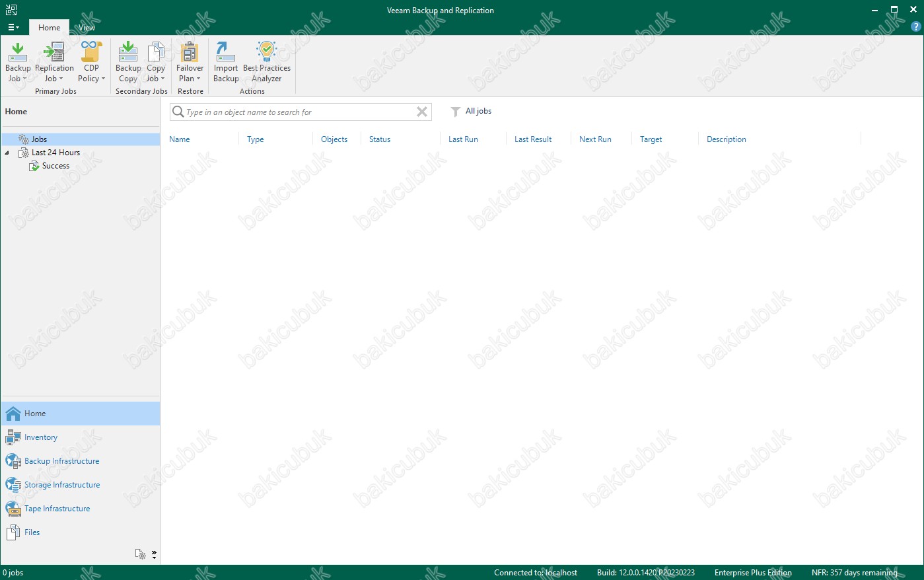Open the Backup Infrastructure view

tap(81, 461)
